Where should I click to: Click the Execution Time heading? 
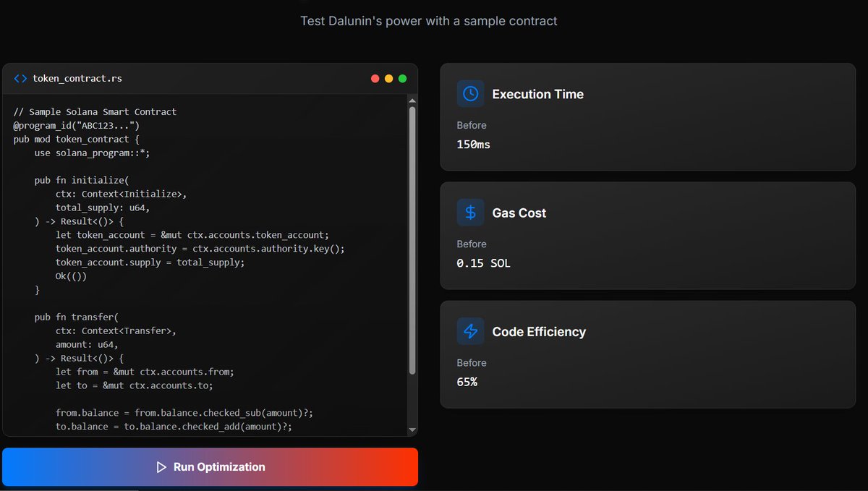click(537, 94)
